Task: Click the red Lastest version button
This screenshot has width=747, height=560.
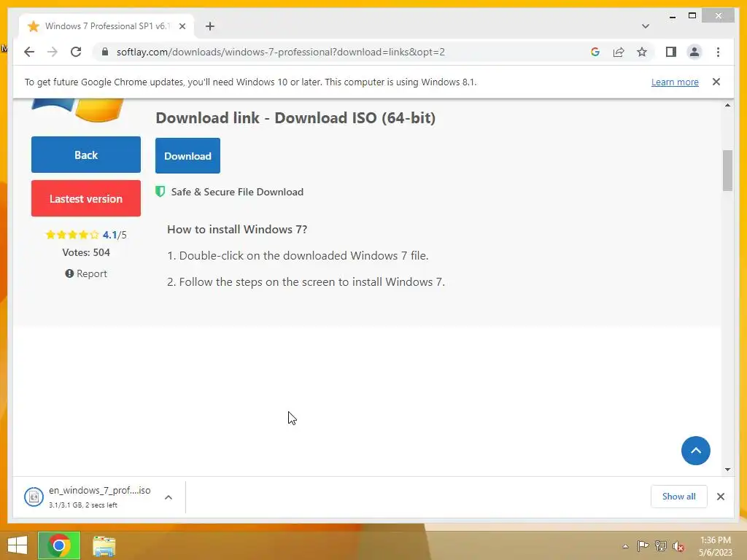Action: click(86, 198)
